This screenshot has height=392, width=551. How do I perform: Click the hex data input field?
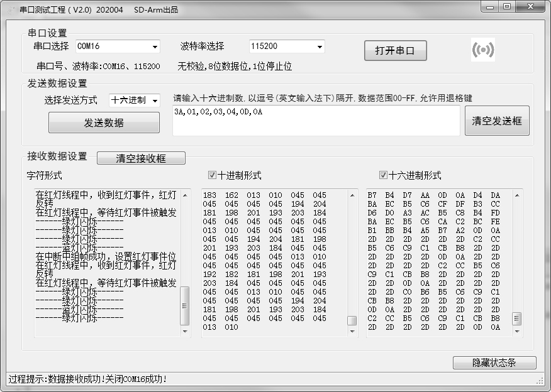click(316, 121)
